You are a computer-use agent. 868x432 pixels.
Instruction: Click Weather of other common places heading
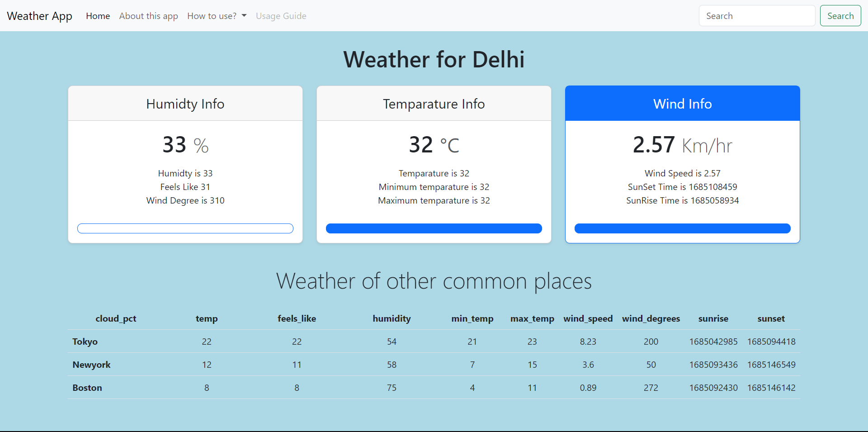(x=434, y=281)
